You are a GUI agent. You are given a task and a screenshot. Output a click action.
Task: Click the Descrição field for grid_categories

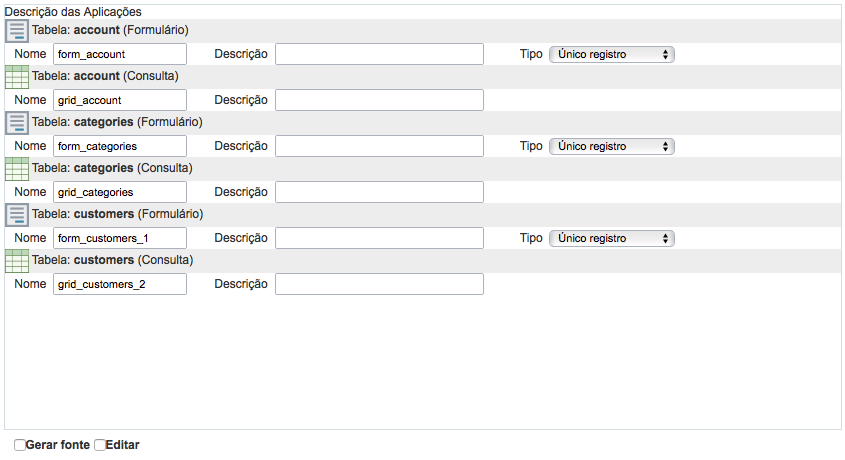(x=379, y=192)
